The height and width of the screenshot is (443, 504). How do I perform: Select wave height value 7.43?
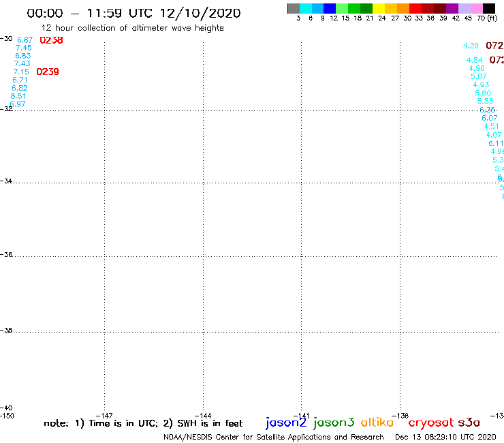pos(22,63)
